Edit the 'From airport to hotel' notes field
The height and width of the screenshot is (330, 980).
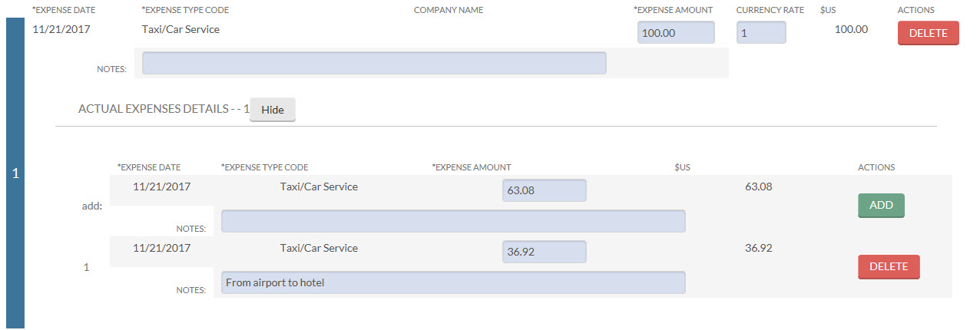pyautogui.click(x=453, y=282)
